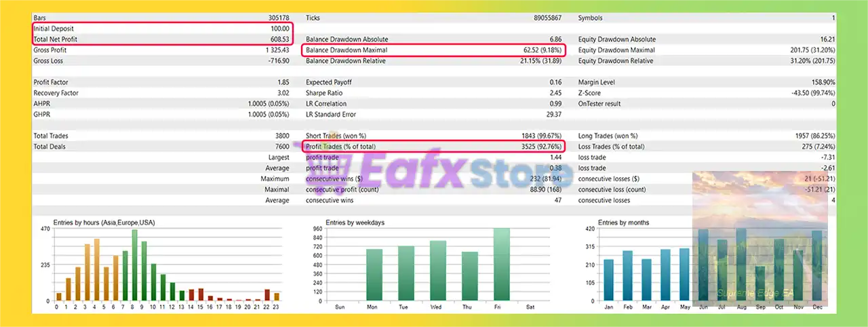The width and height of the screenshot is (868, 327).
Task: Select largest loss trade value -7.31
Action: (x=827, y=157)
